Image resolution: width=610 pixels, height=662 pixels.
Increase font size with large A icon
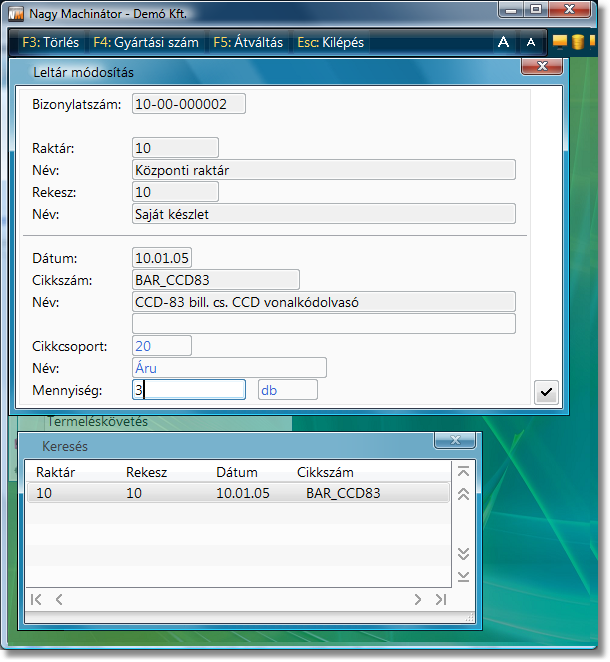[503, 42]
